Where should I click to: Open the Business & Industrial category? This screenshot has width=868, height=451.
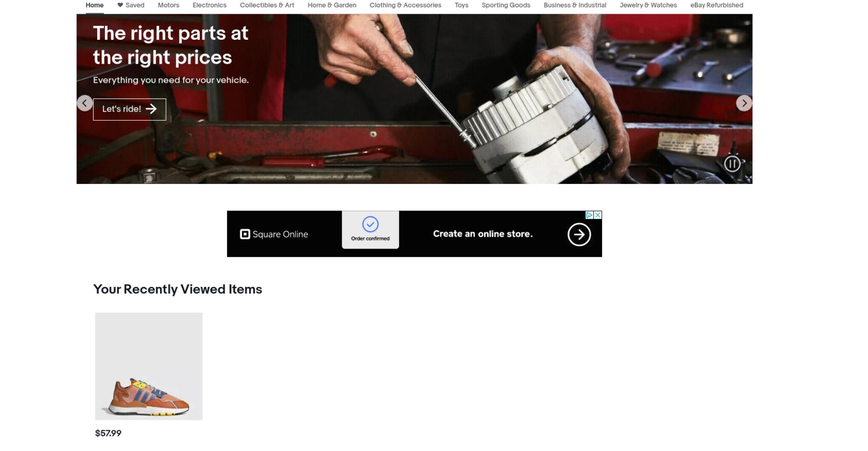click(575, 5)
